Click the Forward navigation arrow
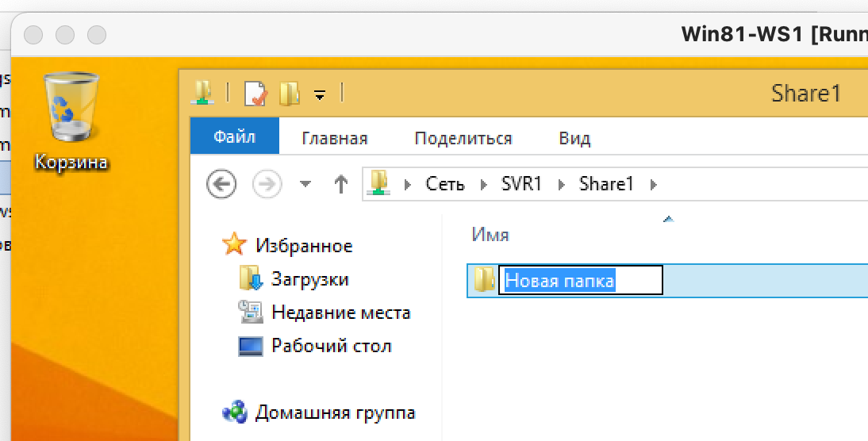The height and width of the screenshot is (441, 868). (x=267, y=184)
